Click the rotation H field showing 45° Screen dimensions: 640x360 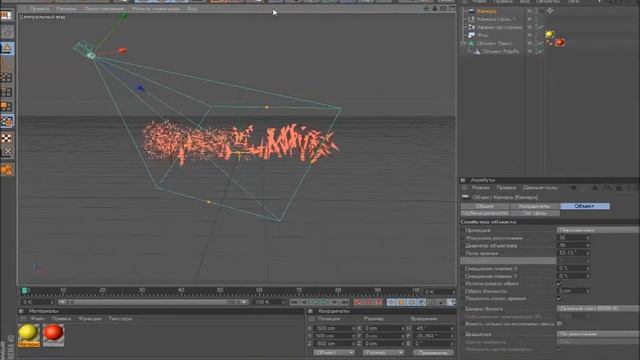[433, 328]
